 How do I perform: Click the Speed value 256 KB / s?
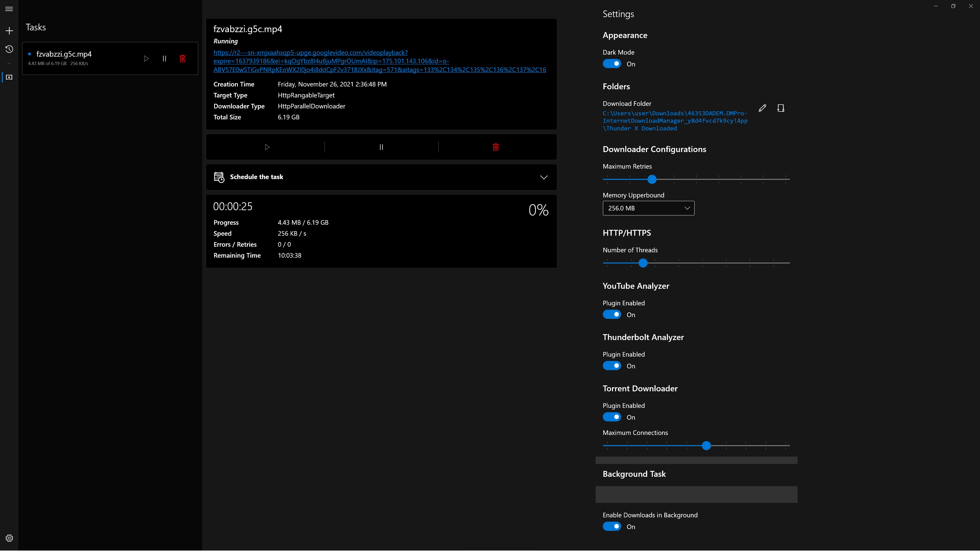pyautogui.click(x=292, y=233)
